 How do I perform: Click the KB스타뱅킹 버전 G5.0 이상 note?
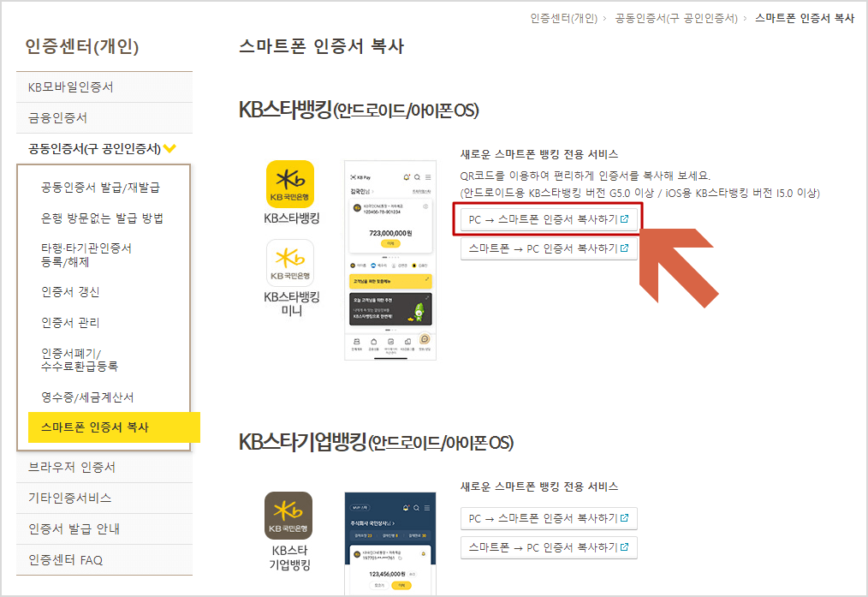(640, 193)
